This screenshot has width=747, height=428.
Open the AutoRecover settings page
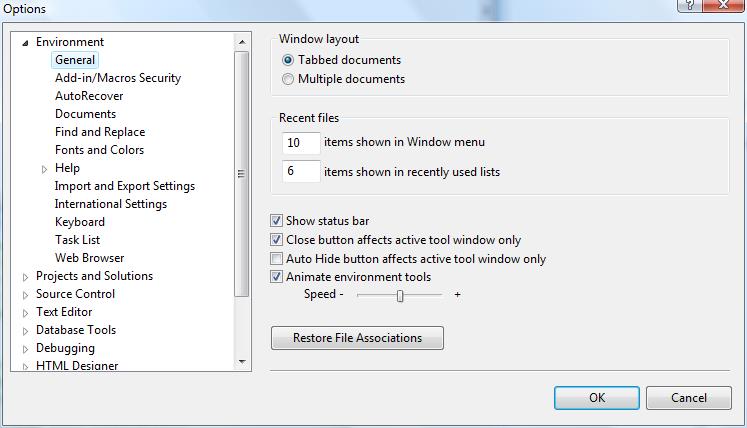(89, 96)
